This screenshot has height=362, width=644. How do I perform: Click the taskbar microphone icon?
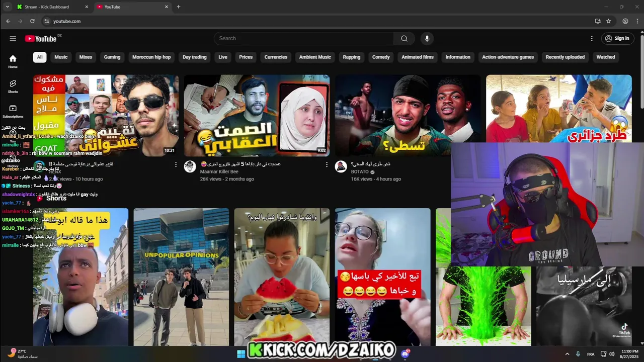coord(578,354)
